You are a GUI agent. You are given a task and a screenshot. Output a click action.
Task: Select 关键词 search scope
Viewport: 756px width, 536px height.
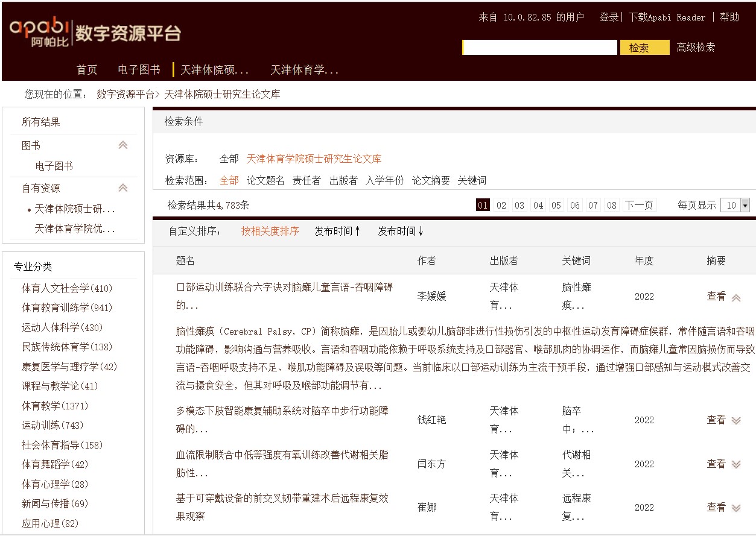[472, 180]
